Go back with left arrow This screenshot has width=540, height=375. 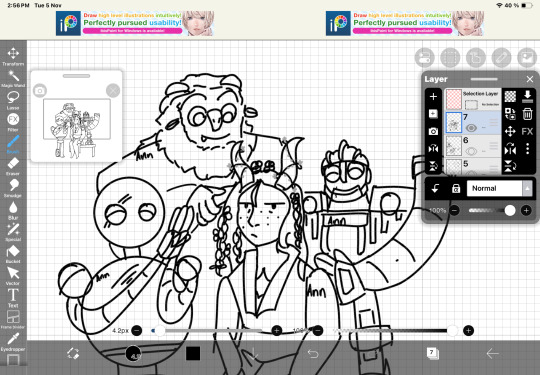point(492,353)
